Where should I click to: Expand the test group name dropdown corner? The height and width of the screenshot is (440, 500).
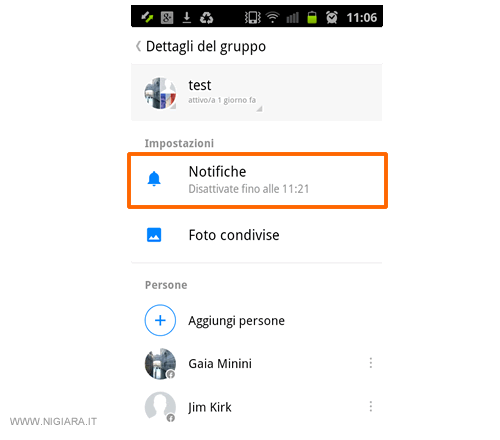[260, 109]
